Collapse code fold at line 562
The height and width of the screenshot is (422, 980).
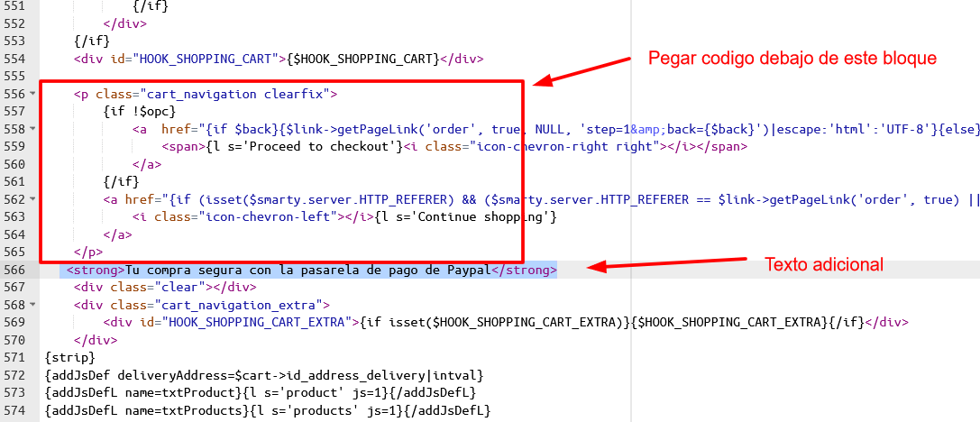32,199
